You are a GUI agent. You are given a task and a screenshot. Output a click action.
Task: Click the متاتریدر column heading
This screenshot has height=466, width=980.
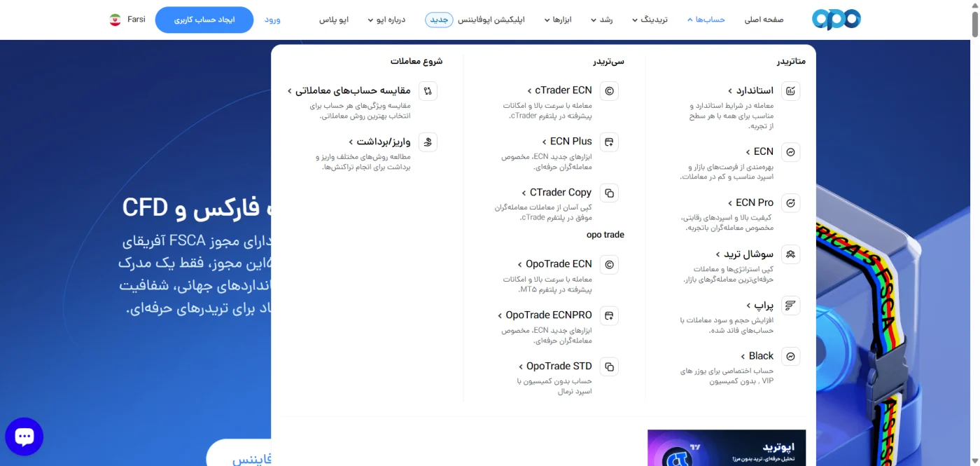coord(791,61)
